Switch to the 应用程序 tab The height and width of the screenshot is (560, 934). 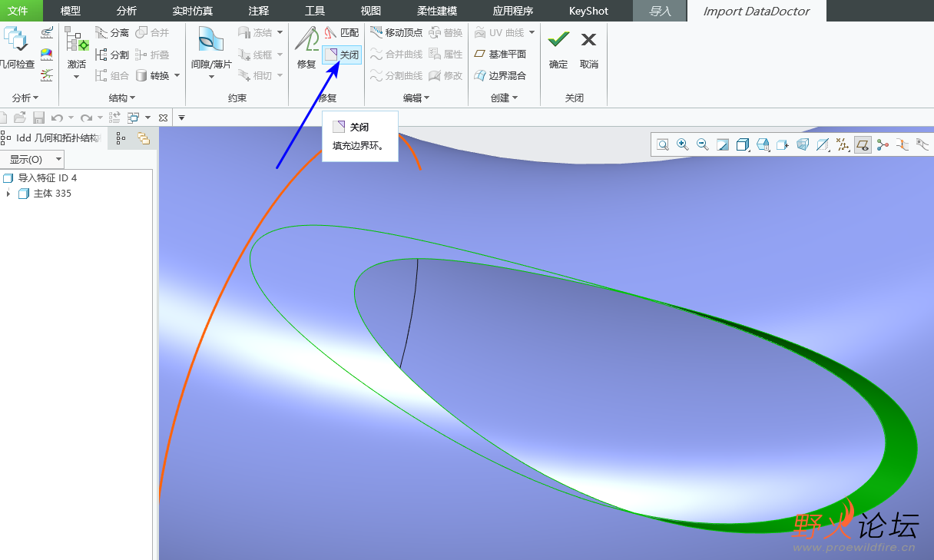pos(513,11)
